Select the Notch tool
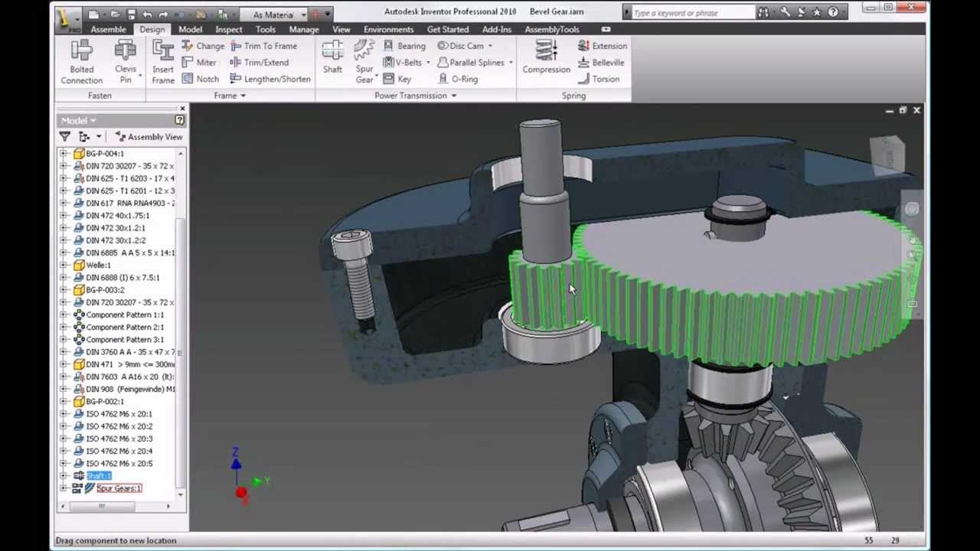The height and width of the screenshot is (551, 980). [200, 79]
